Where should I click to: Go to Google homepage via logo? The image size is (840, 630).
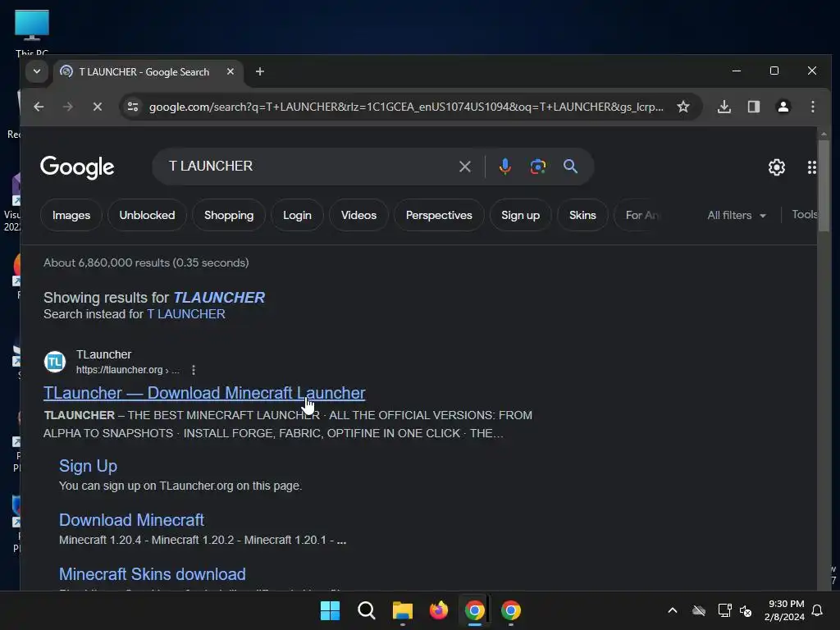pyautogui.click(x=77, y=167)
